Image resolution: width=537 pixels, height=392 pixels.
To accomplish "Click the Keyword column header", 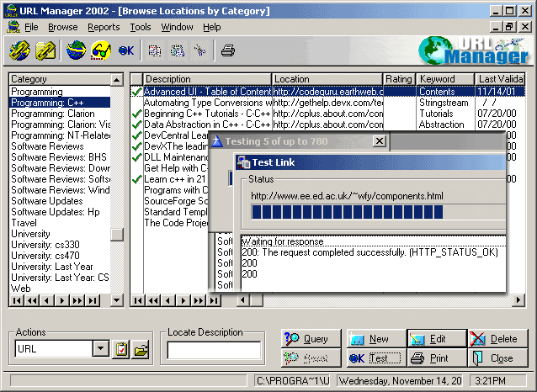I will pyautogui.click(x=445, y=79).
